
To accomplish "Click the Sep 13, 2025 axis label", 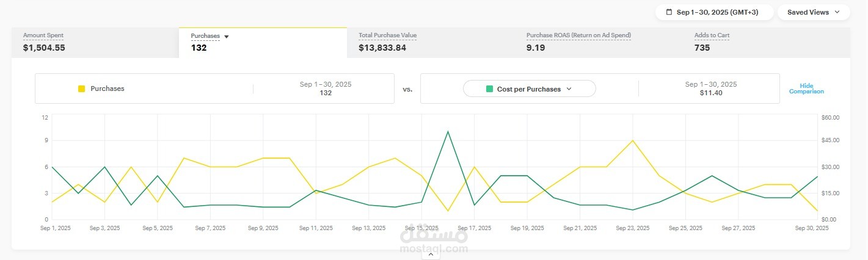I will pyautogui.click(x=369, y=228).
